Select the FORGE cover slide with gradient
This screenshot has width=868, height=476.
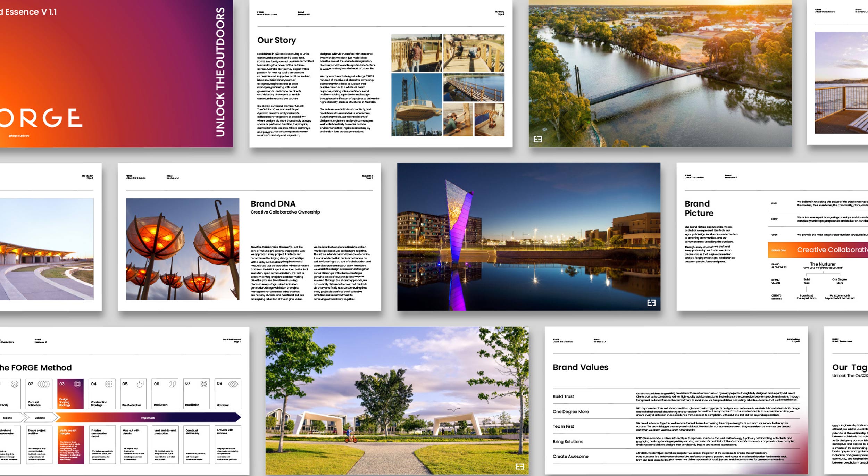click(x=116, y=73)
